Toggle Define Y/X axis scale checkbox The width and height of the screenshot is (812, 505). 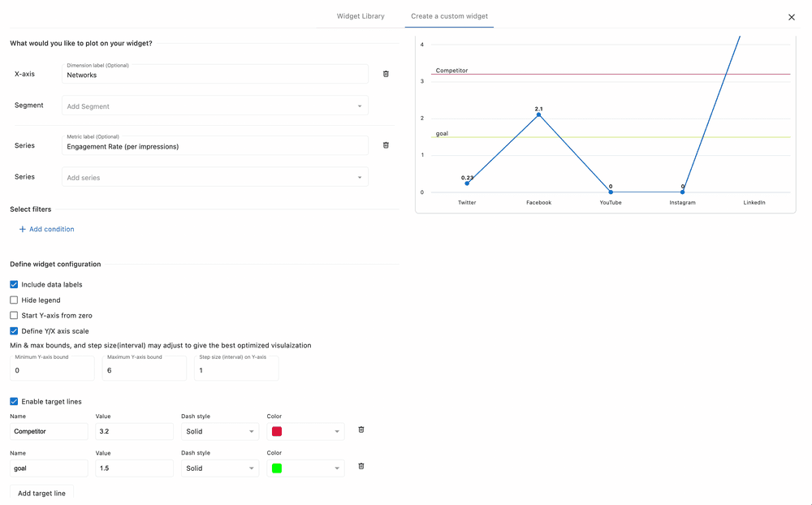[14, 331]
